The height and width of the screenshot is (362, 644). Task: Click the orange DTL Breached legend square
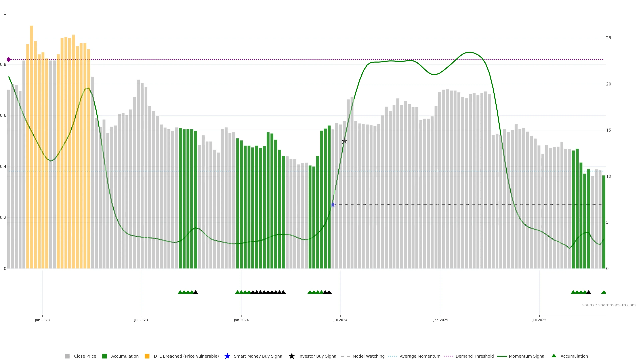point(147,356)
